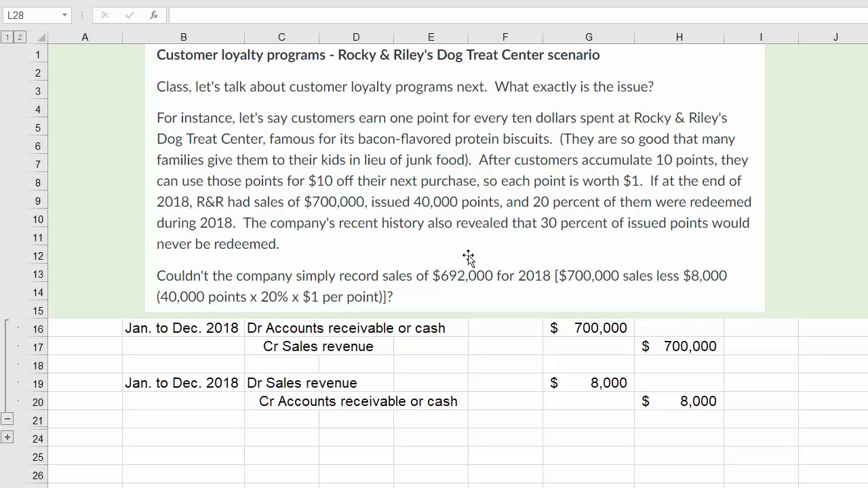
Task: Select the credit $ 700,000 cell
Action: 679,346
